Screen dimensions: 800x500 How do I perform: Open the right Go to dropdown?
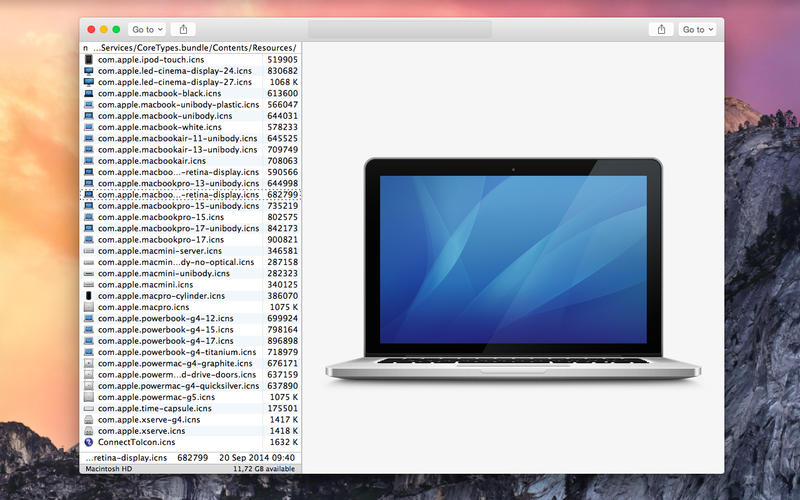(x=697, y=30)
